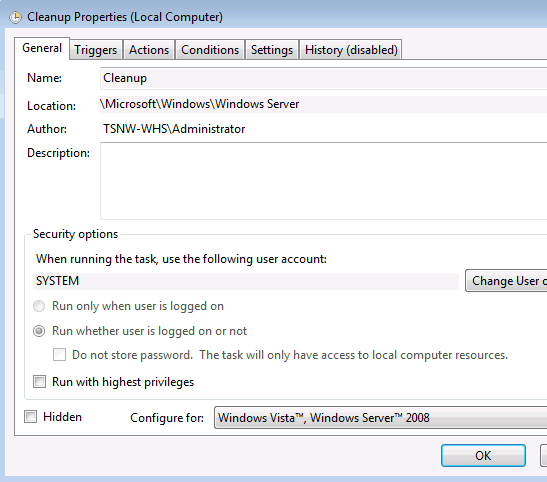This screenshot has height=482, width=547.
Task: Open the History (disabled) tab
Action: tap(351, 50)
